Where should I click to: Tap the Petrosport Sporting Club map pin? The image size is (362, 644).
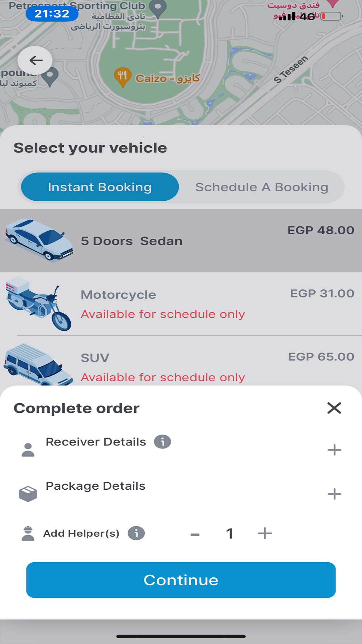click(158, 9)
